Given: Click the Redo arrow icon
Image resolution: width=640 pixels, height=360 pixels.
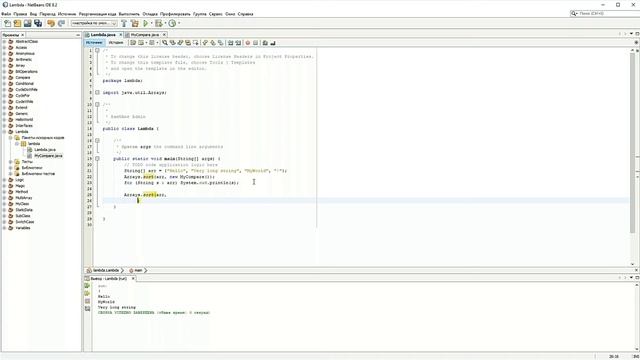Looking at the screenshot, I should tap(61, 23).
